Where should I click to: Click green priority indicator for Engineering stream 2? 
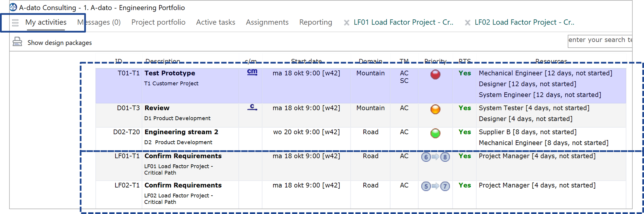click(435, 133)
